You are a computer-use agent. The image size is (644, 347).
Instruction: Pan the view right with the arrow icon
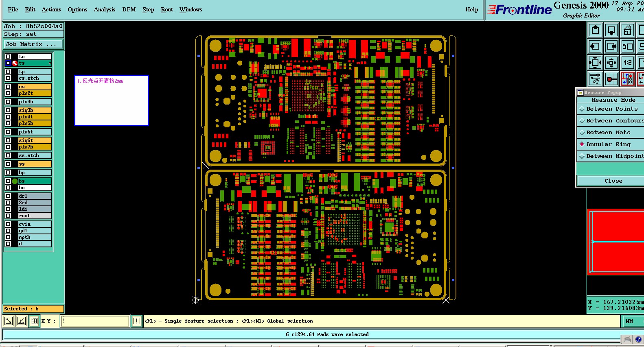coord(611,46)
